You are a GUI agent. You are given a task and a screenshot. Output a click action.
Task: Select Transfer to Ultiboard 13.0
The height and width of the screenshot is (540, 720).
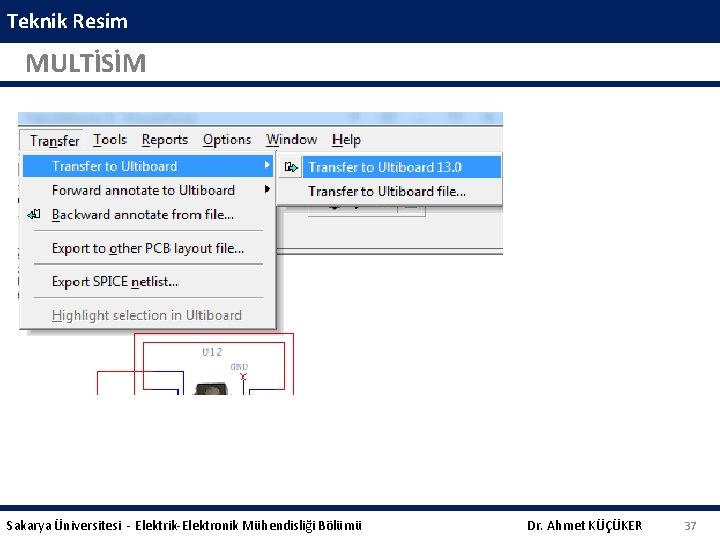coord(389,167)
